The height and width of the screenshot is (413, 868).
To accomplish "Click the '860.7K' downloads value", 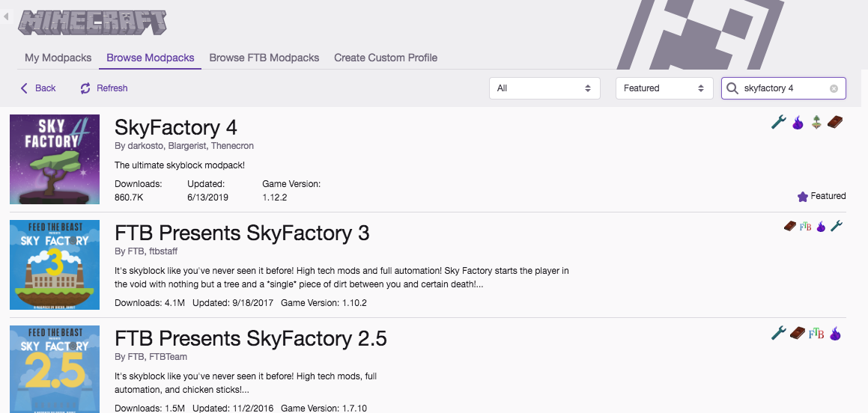I will pyautogui.click(x=129, y=198).
